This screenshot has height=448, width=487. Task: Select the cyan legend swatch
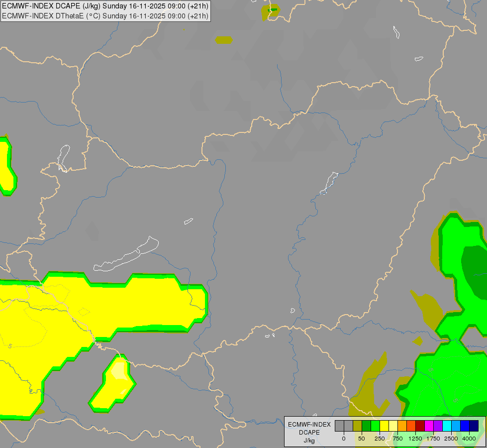click(447, 426)
